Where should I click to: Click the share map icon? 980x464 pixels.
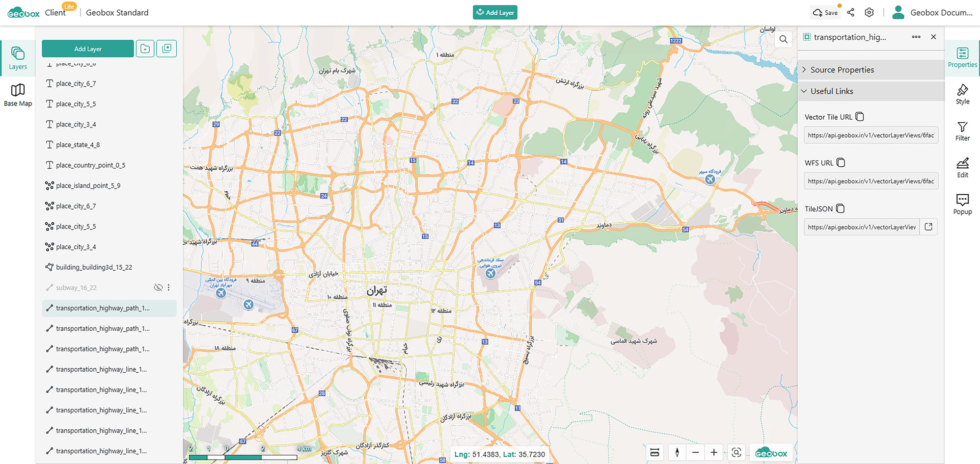click(851, 13)
